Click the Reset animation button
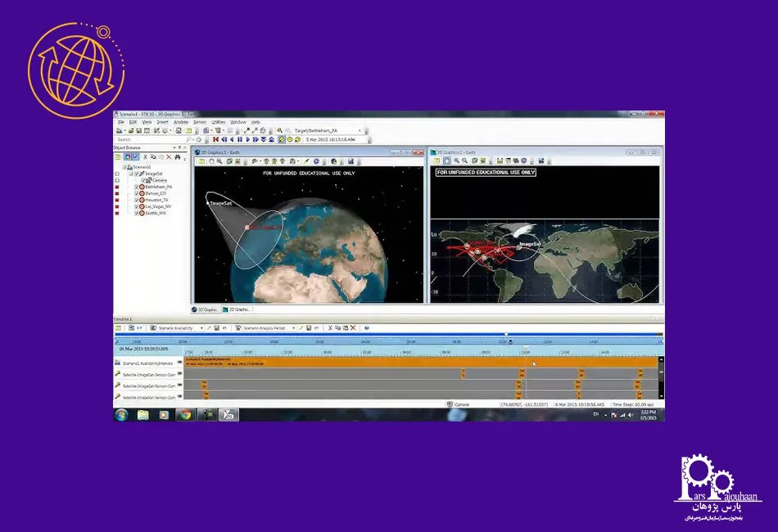The image size is (778, 532). tap(215, 140)
